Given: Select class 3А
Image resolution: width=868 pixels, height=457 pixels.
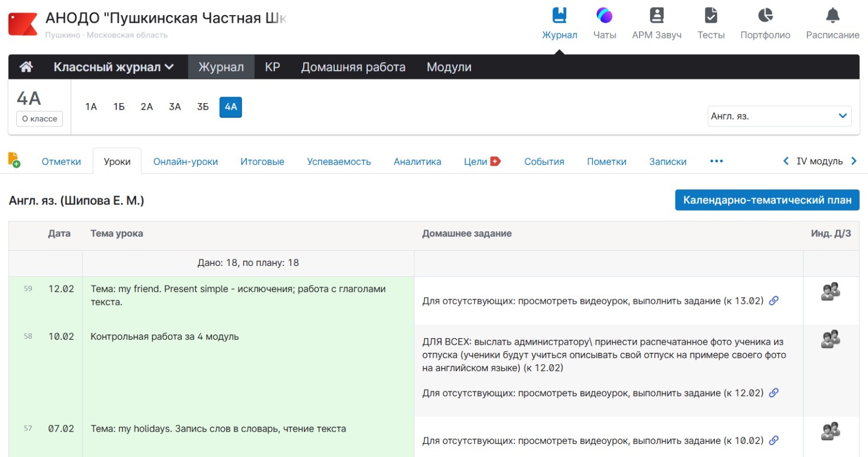Looking at the screenshot, I should [x=175, y=107].
